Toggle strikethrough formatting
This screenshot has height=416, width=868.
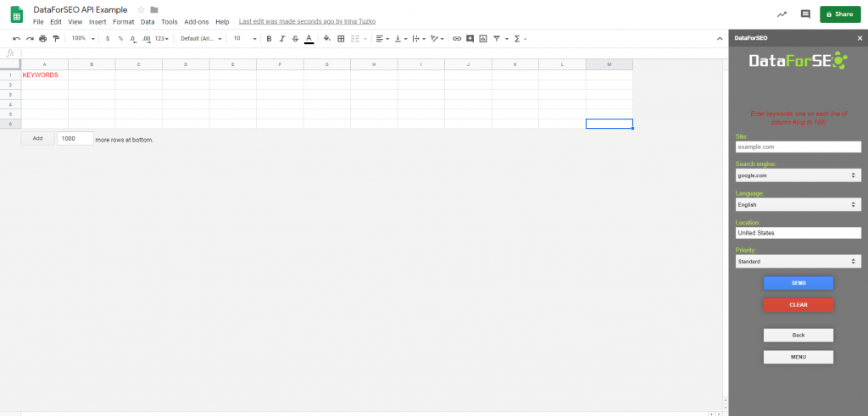point(295,39)
